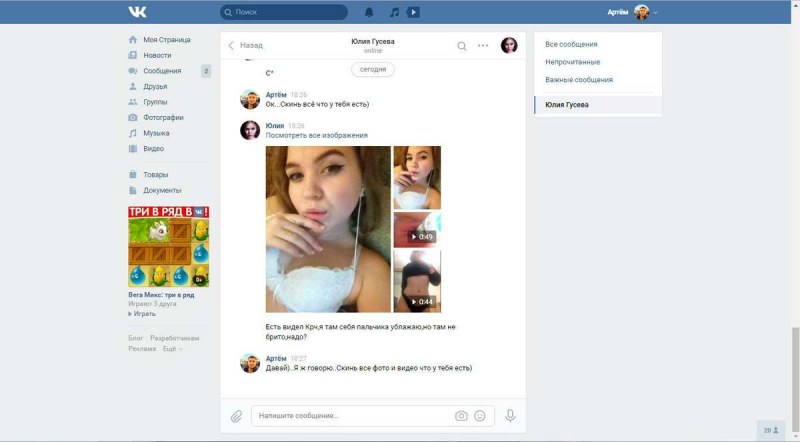Click the paperclip attach icon
Screen dimensions: 800x442
(x=236, y=415)
